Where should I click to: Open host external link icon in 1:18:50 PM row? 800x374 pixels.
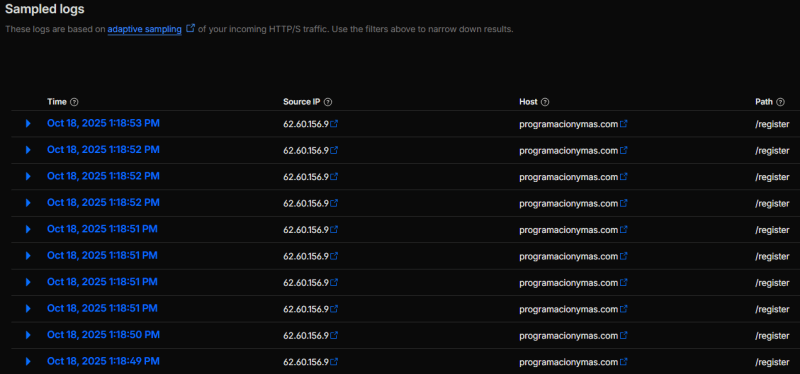pyautogui.click(x=623, y=336)
